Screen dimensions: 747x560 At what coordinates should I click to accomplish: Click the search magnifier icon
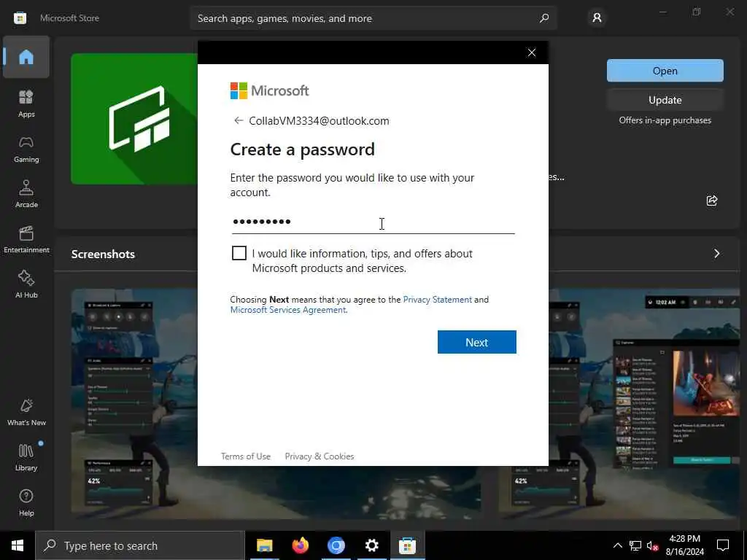pyautogui.click(x=544, y=18)
